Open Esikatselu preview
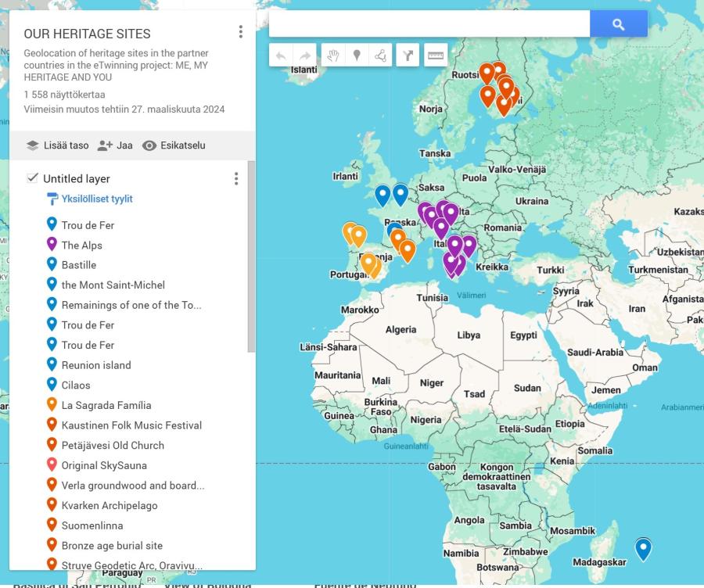Viewport: 704px width, 588px height. [x=174, y=145]
